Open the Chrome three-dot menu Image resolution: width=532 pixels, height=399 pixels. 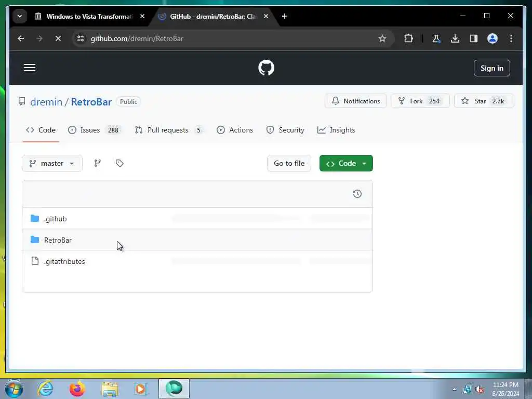[511, 38]
